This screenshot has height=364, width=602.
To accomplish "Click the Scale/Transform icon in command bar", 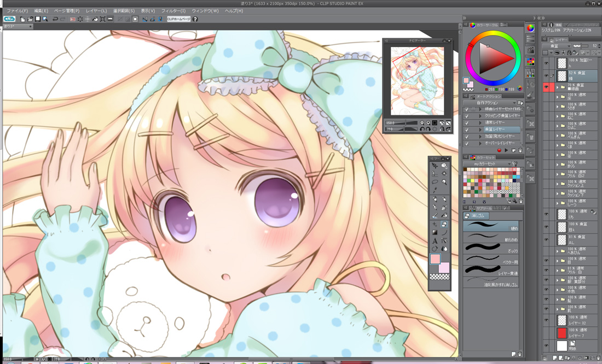I will click(102, 19).
